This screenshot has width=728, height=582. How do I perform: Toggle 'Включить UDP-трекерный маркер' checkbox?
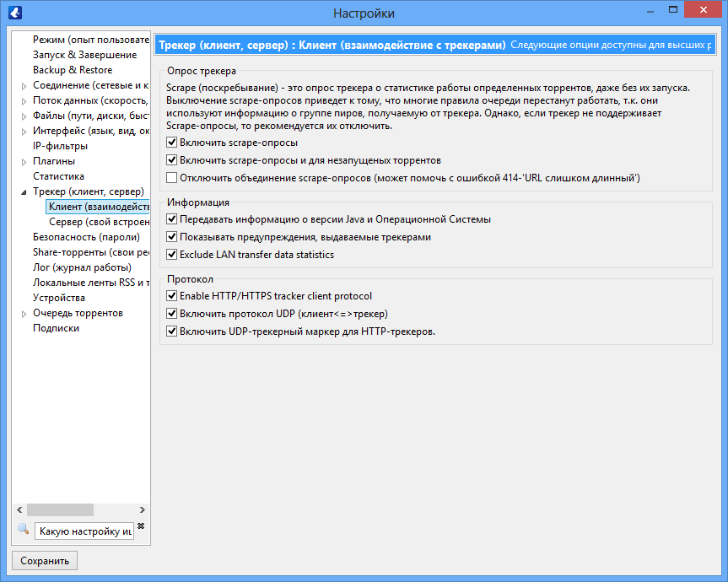point(172,331)
